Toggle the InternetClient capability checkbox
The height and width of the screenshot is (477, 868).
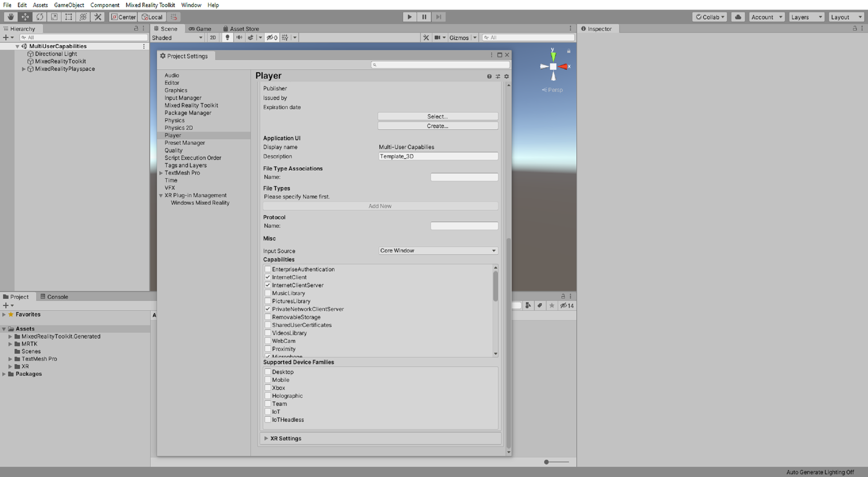click(x=268, y=277)
